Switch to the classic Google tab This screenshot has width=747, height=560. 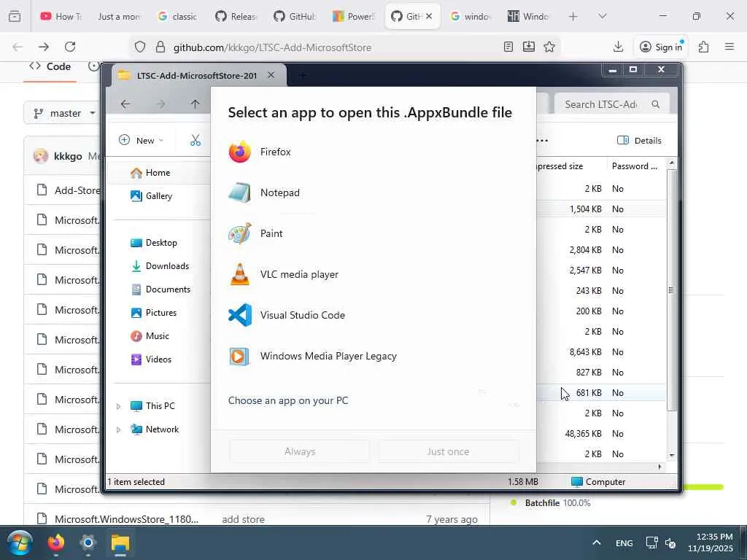click(177, 17)
